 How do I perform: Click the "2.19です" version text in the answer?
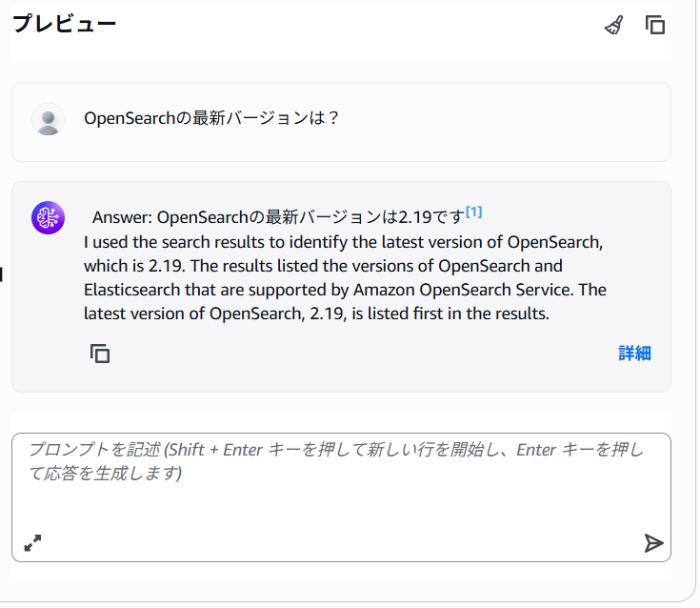[x=431, y=217]
